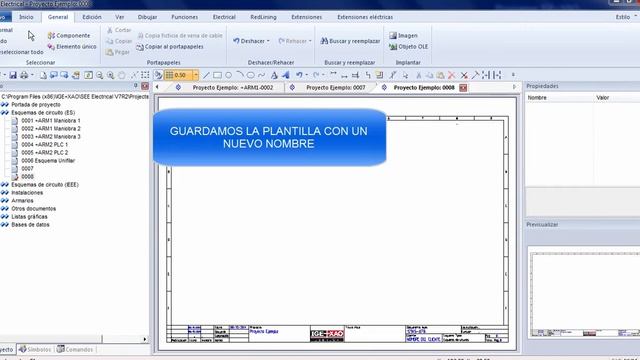The height and width of the screenshot is (360, 640).
Task: Select the Draw arc tool
Action: (240, 75)
